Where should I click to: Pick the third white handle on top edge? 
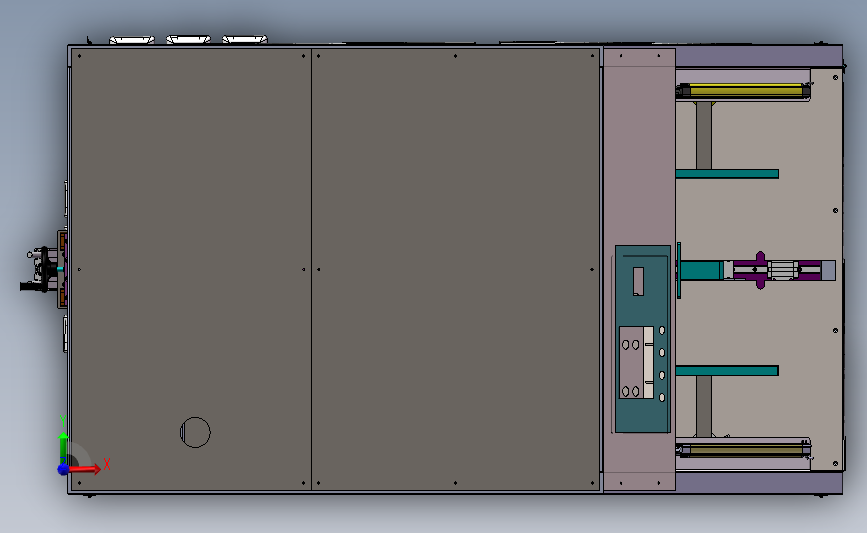click(245, 39)
